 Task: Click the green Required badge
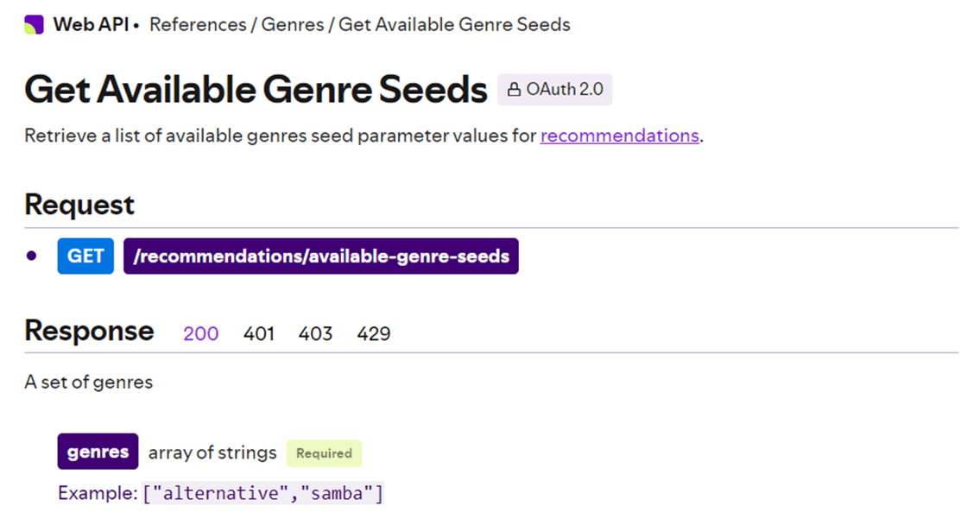[324, 452]
